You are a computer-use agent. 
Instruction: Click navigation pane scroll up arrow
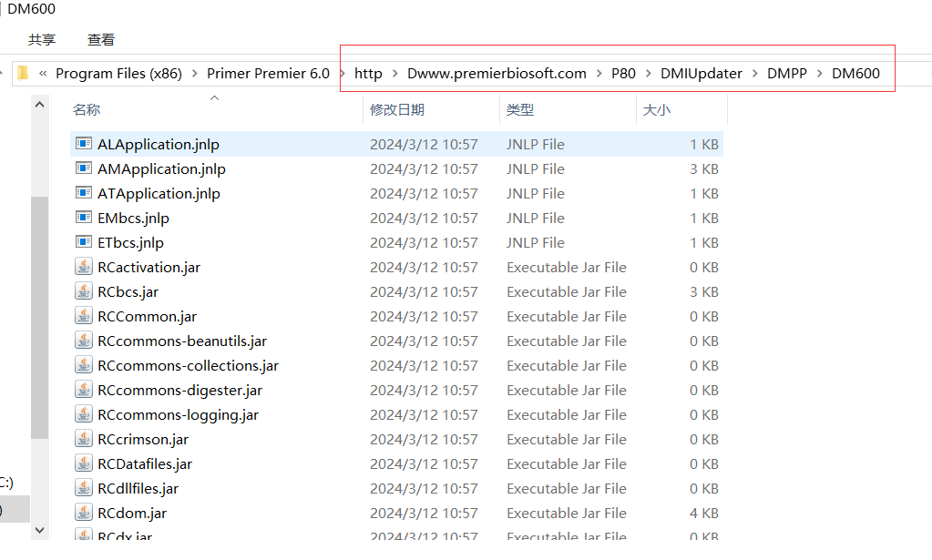40,105
